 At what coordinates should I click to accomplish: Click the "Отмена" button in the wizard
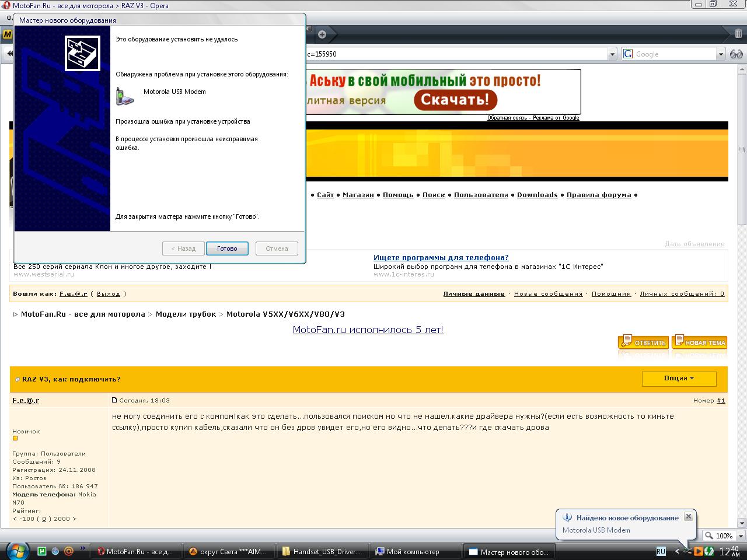(x=277, y=249)
